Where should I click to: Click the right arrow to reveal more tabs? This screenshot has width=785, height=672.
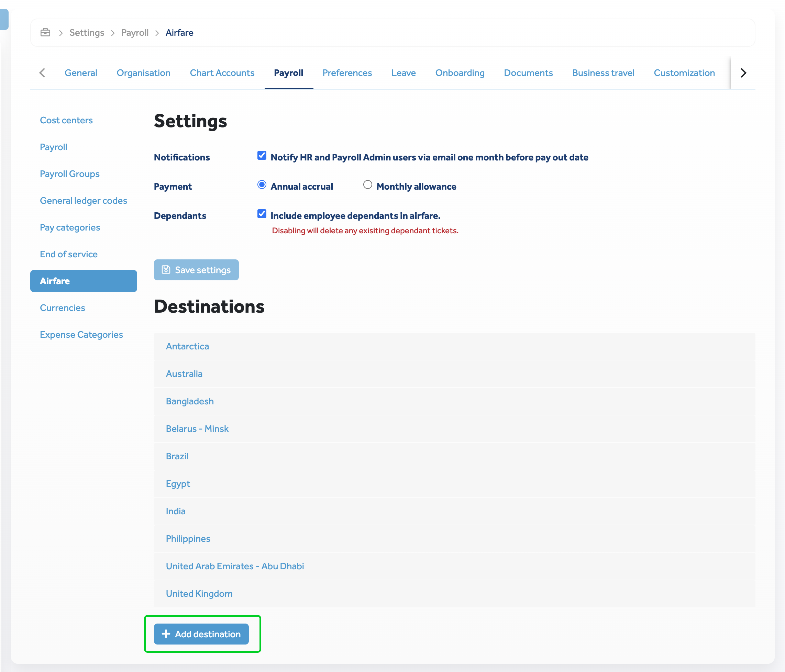tap(743, 73)
